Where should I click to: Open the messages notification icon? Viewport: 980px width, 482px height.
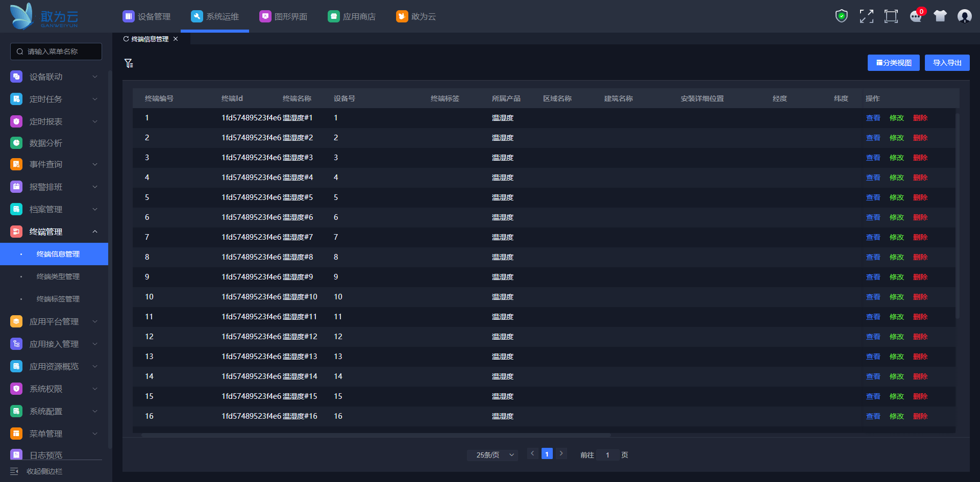click(x=916, y=16)
